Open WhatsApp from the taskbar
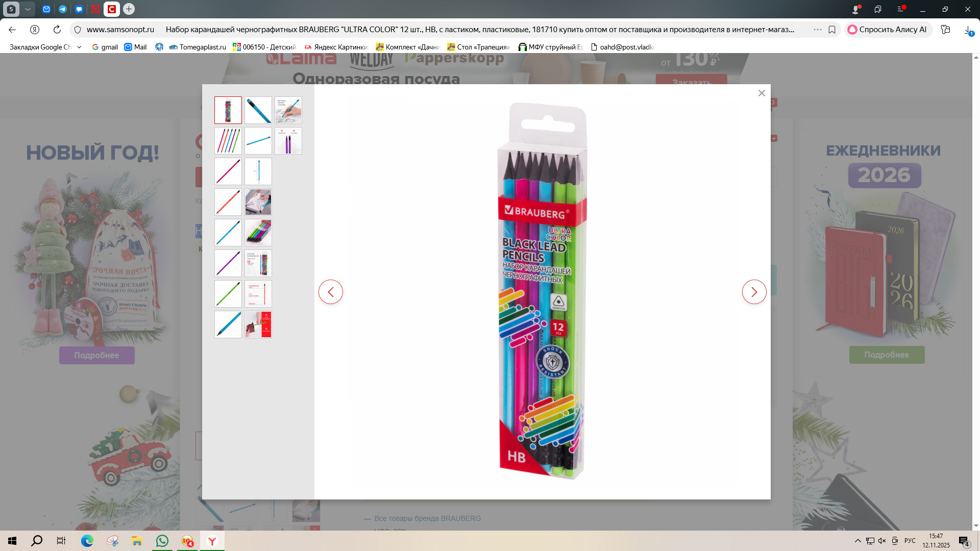This screenshot has width=980, height=551. [x=162, y=541]
